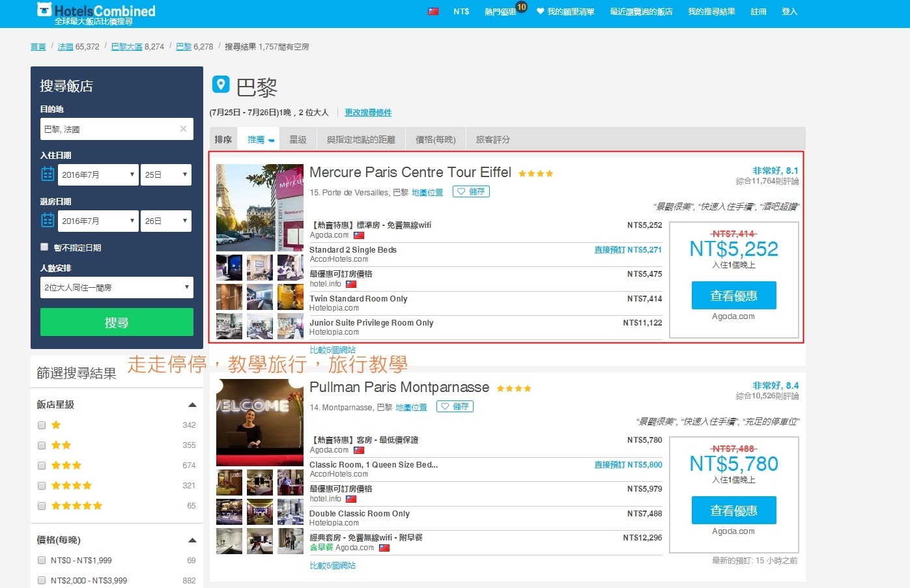Image resolution: width=910 pixels, height=588 pixels.
Task: Clear the destination field with the X icon
Action: (x=183, y=129)
